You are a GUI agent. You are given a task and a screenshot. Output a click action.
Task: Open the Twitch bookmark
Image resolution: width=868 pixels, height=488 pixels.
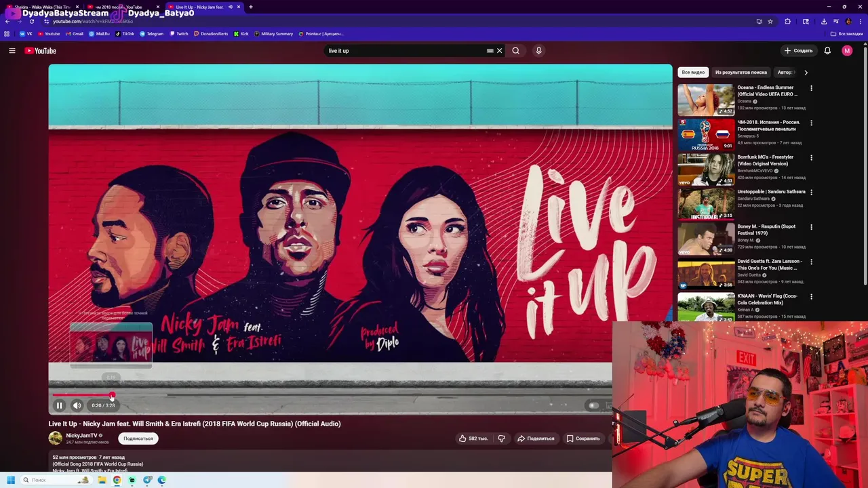(x=179, y=33)
